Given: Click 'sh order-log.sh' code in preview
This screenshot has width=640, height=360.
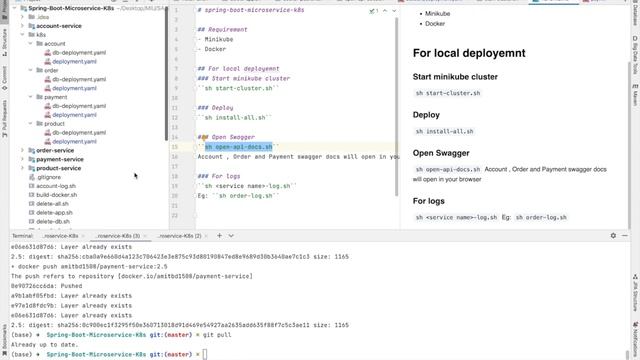Looking at the screenshot, I should pyautogui.click(x=541, y=218).
